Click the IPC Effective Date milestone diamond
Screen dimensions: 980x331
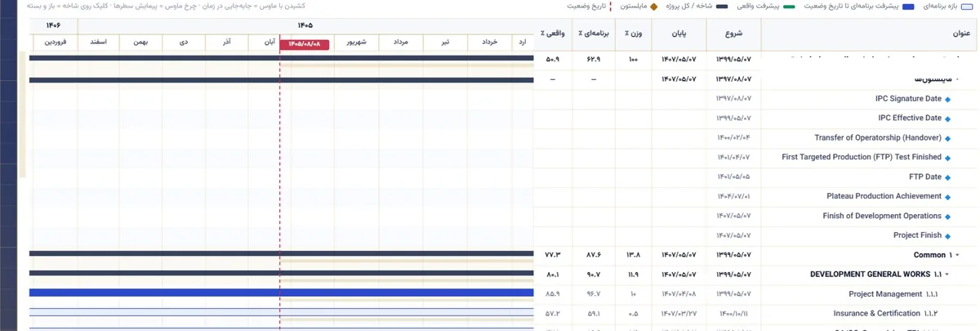948,119
